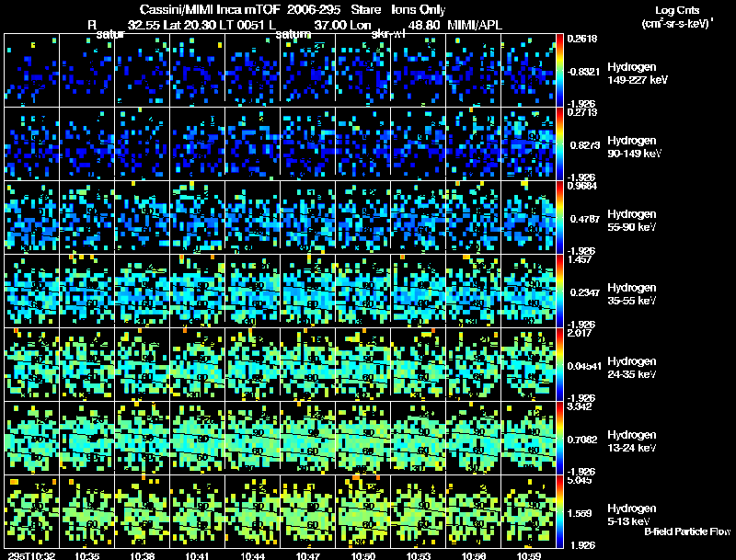Click the colorbar beside Hydrogen 149-227 keV
736x560 pixels.
[x=559, y=70]
